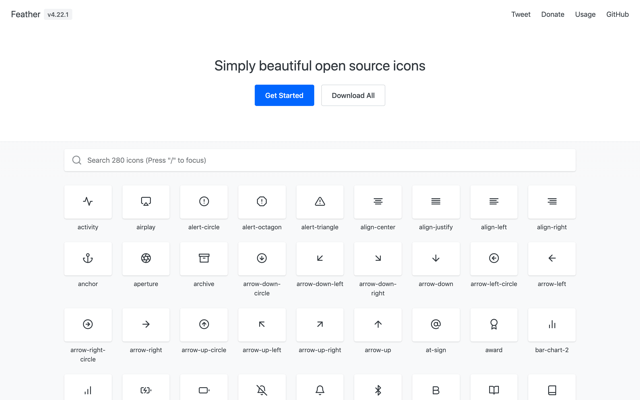Click the Feather logo text
The image size is (640, 400).
coord(25,14)
